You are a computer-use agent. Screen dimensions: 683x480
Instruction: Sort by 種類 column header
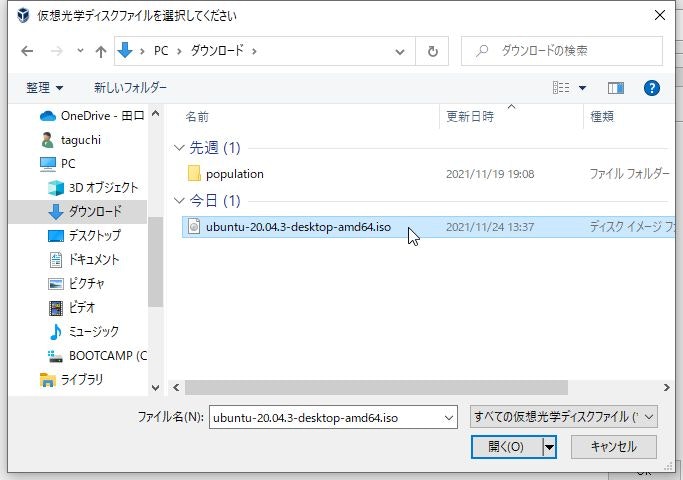pyautogui.click(x=602, y=116)
